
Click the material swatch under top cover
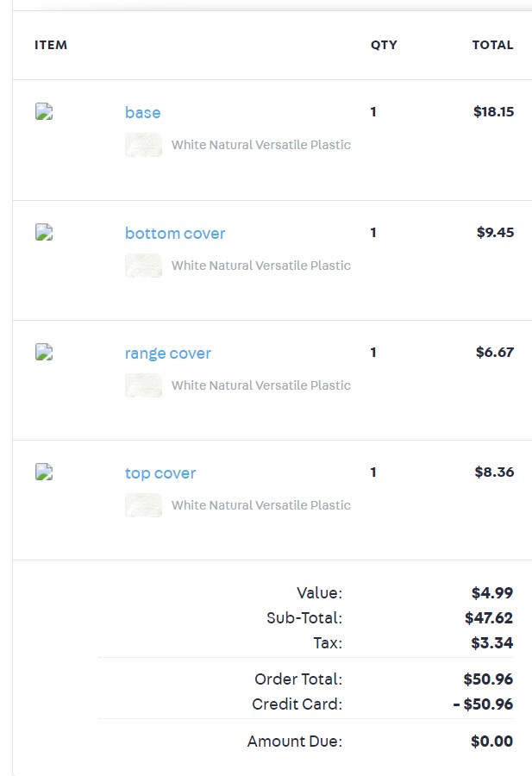(143, 504)
